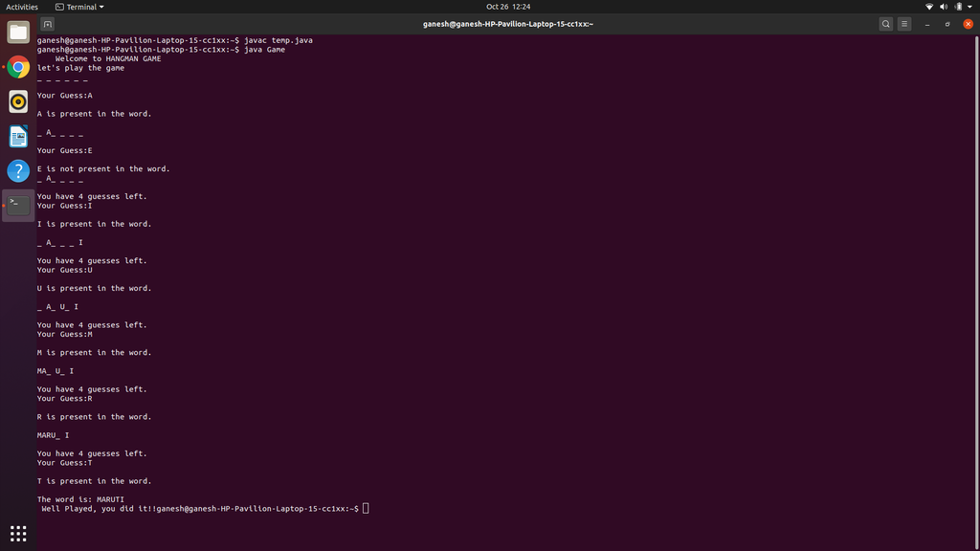Show Applications grid button
The width and height of the screenshot is (980, 551).
click(x=18, y=534)
